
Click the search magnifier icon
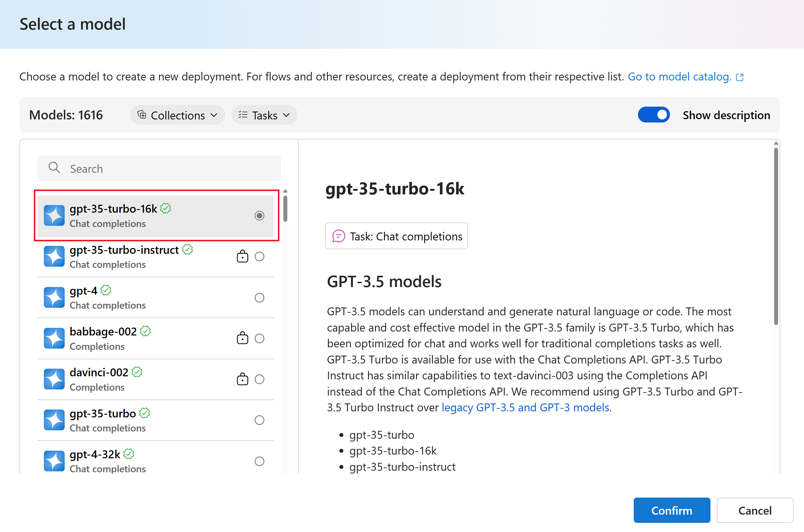coord(54,168)
